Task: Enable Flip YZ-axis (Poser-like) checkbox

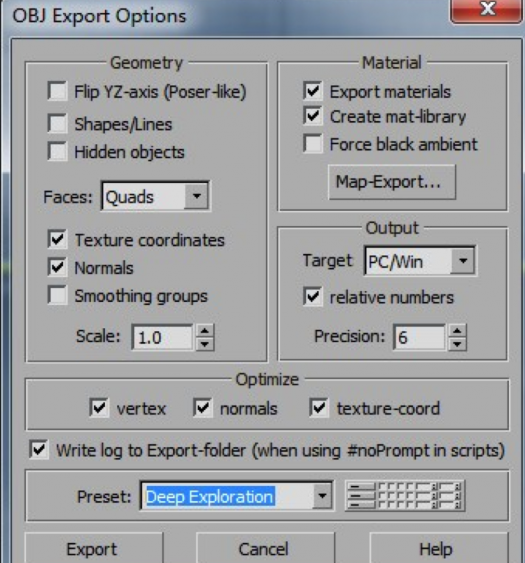Action: pos(57,91)
